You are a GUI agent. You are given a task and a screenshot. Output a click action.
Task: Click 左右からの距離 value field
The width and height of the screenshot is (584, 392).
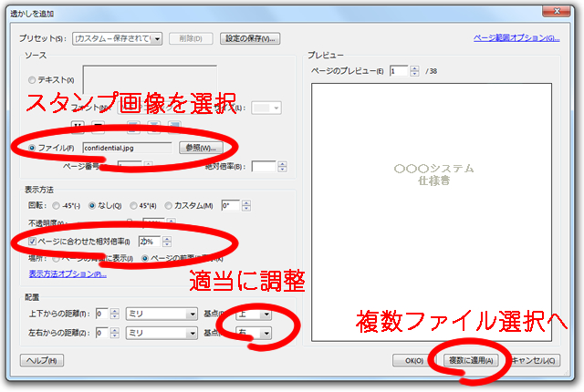101,333
